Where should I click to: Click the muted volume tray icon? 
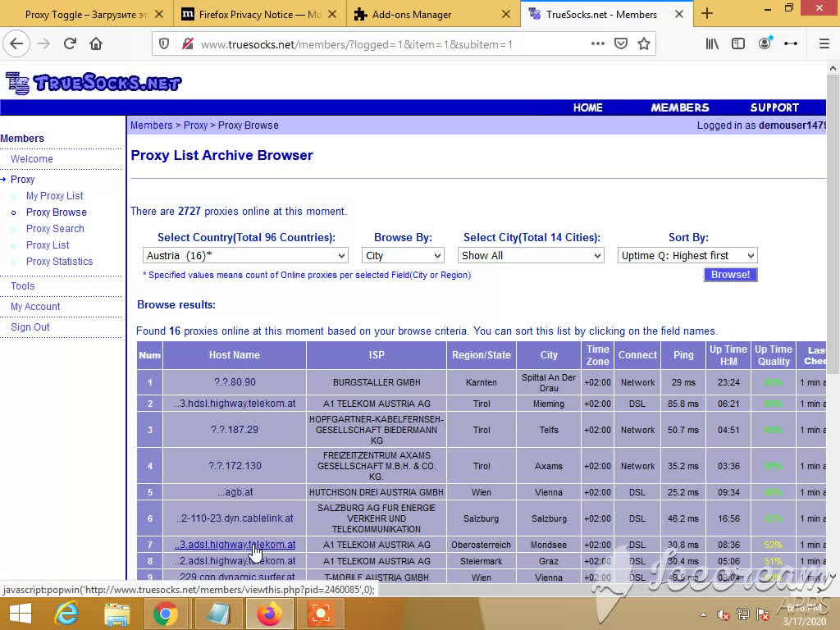(724, 614)
